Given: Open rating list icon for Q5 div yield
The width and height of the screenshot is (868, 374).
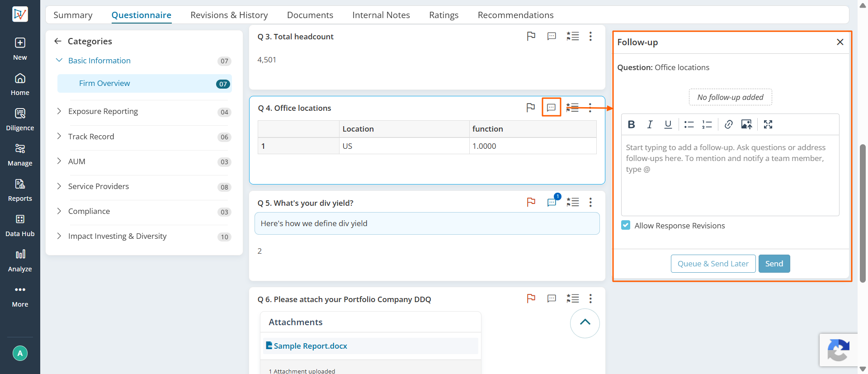Looking at the screenshot, I should (x=573, y=202).
